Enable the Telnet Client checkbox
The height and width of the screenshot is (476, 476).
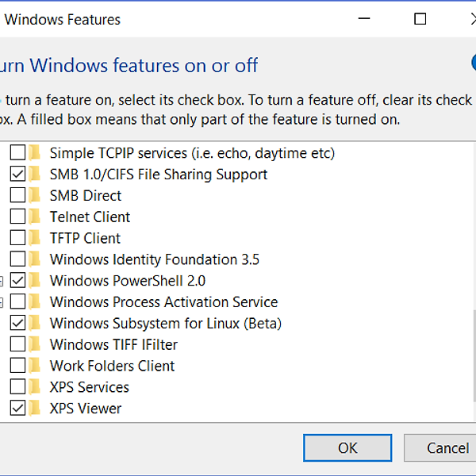click(x=17, y=217)
